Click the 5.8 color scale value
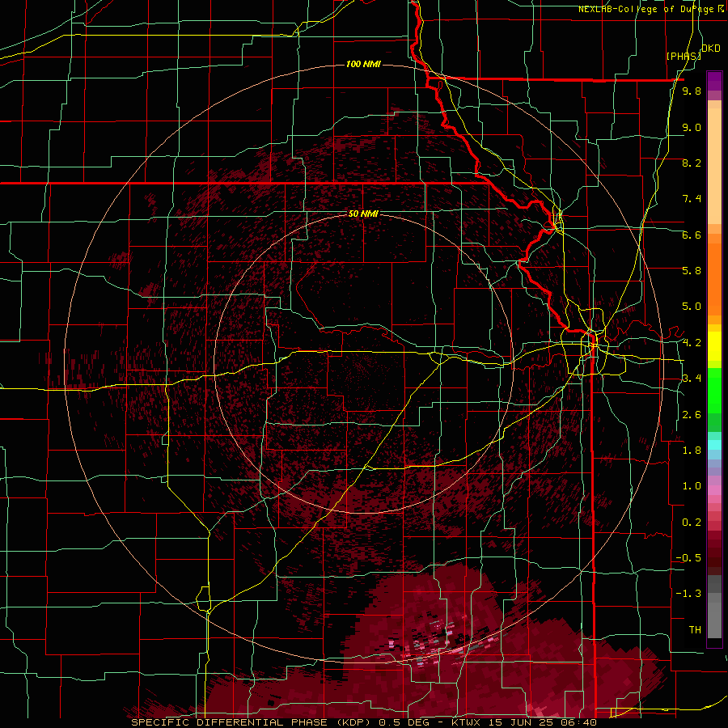Image resolution: width=728 pixels, height=728 pixels. point(692,271)
